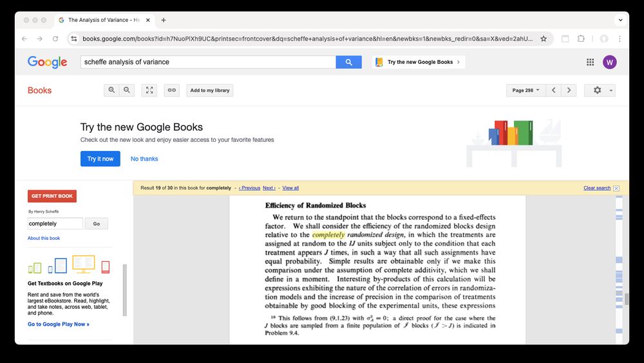The width and height of the screenshot is (644, 363).
Task: Go to next page arrow
Action: pyautogui.click(x=569, y=90)
